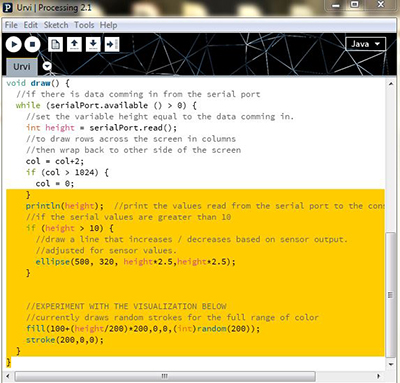Open the Edit menu

click(31, 25)
